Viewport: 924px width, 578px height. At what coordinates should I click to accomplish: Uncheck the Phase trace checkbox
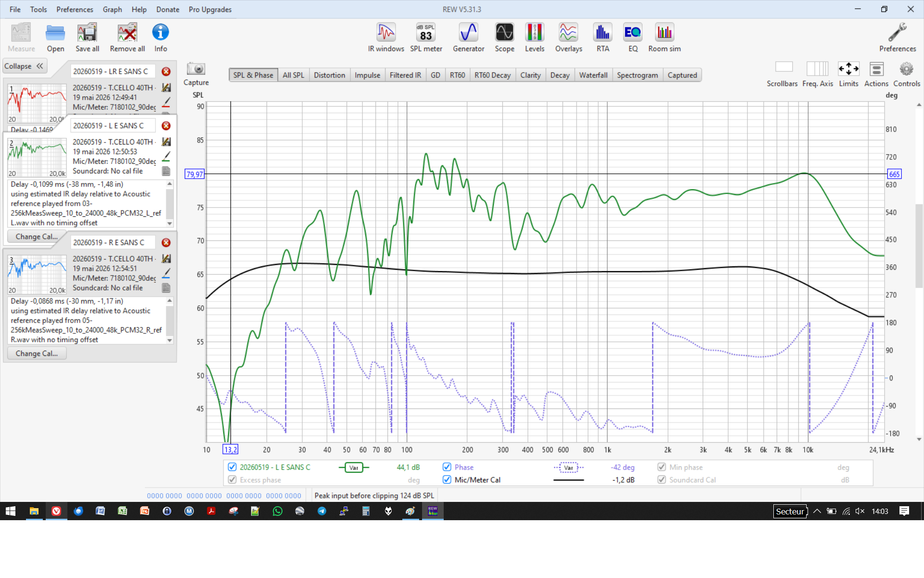(447, 467)
